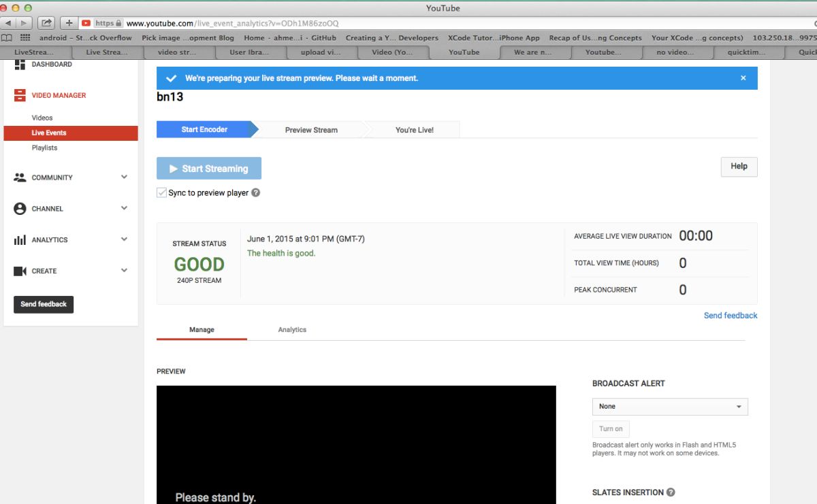Open the Safari share icon
The width and height of the screenshot is (817, 504).
click(x=46, y=23)
